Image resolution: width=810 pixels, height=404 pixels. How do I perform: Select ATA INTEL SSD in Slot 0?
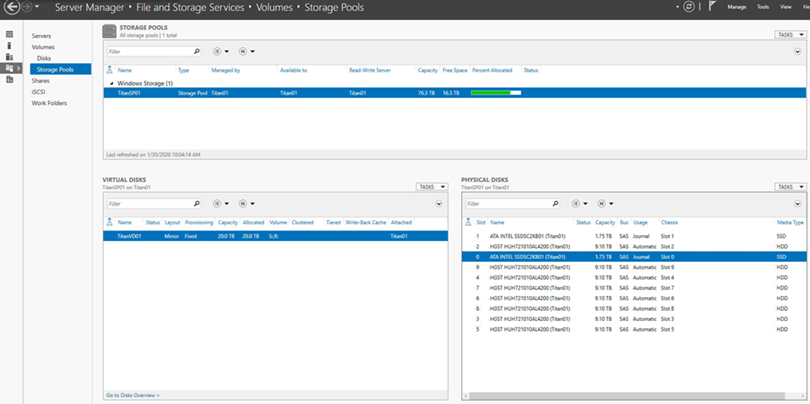pos(634,257)
